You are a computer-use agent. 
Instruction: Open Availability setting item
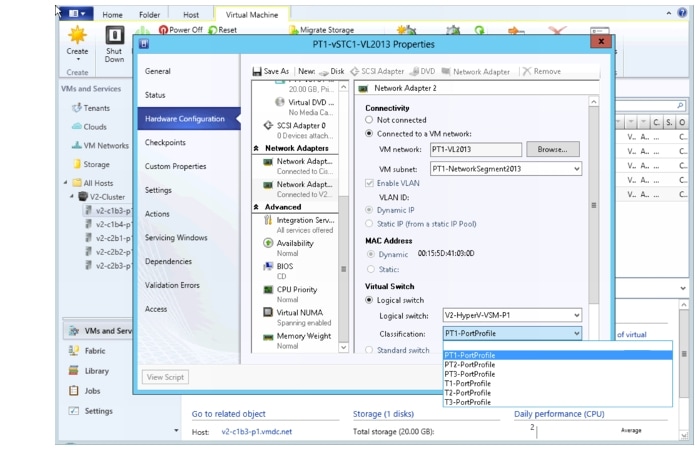tap(289, 248)
